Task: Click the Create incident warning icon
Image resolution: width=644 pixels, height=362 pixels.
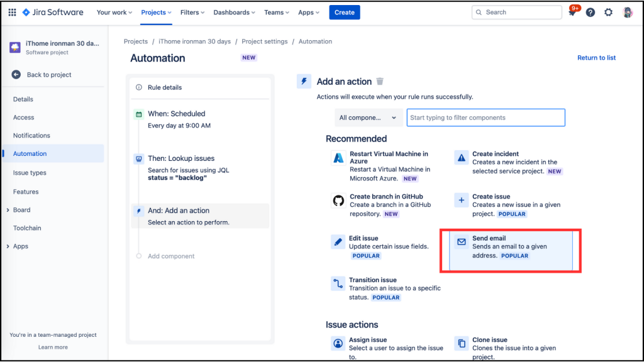Action: (x=461, y=158)
